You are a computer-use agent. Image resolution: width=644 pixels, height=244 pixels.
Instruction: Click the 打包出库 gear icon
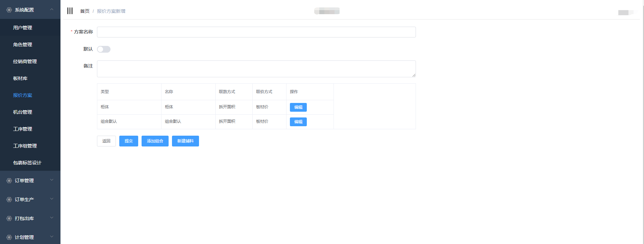tap(9, 218)
